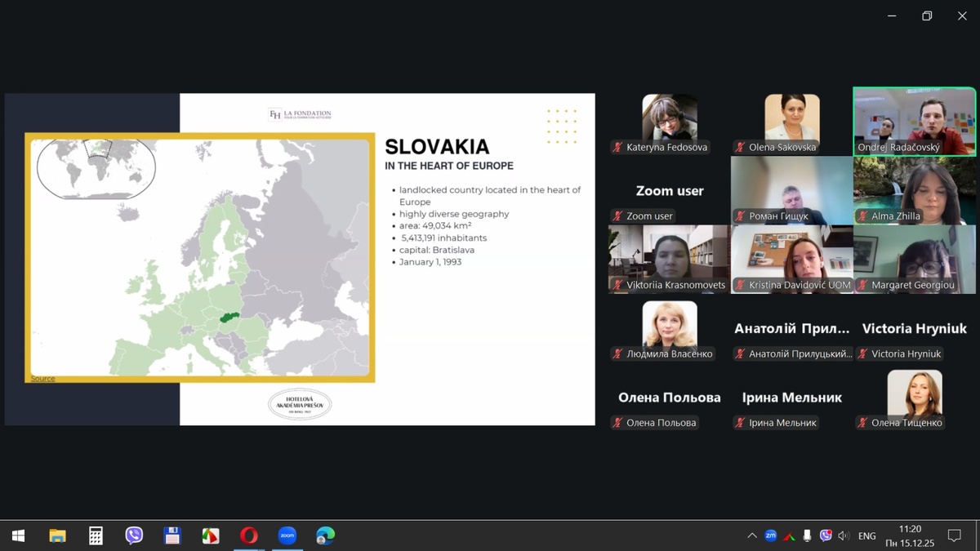This screenshot has height=551, width=980.
Task: Open the Calculator app in taskbar
Action: pyautogui.click(x=96, y=535)
